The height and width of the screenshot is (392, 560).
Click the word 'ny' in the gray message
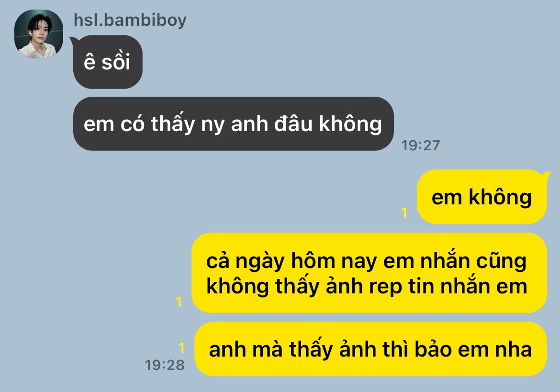[x=213, y=124]
